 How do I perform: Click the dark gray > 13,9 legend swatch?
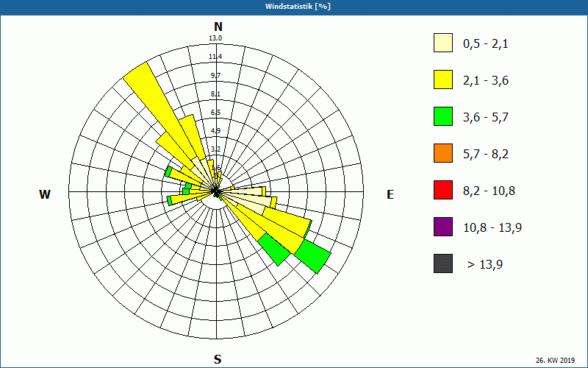[443, 263]
